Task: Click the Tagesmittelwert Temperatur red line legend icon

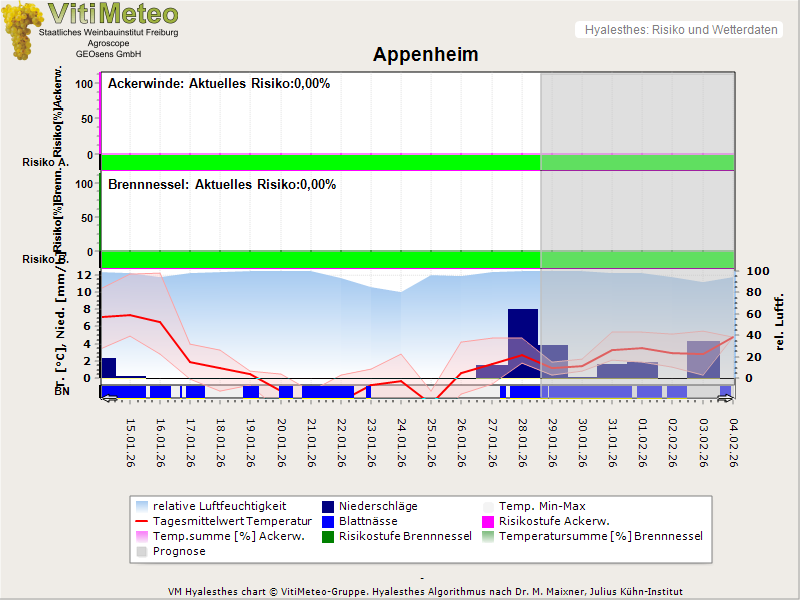Action: point(141,521)
